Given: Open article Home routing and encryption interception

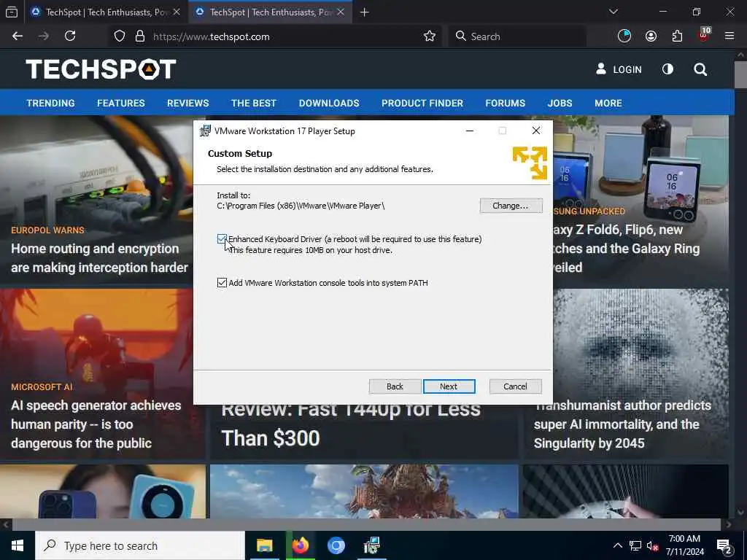Looking at the screenshot, I should 99,258.
